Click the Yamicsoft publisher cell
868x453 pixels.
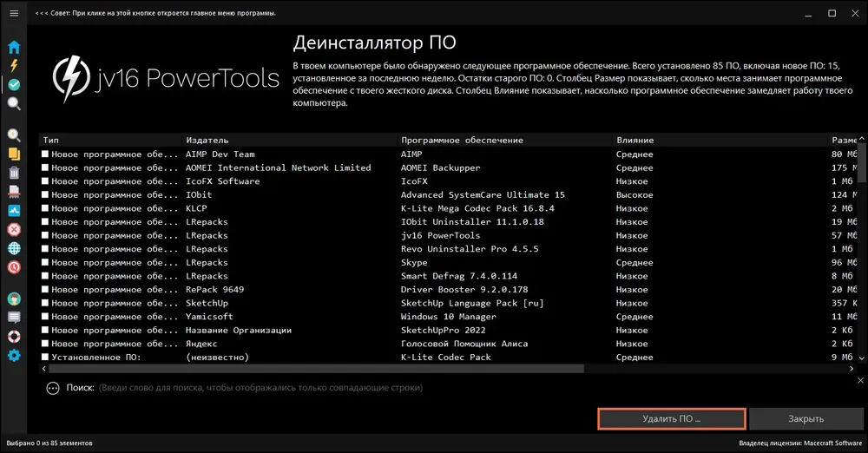(209, 317)
